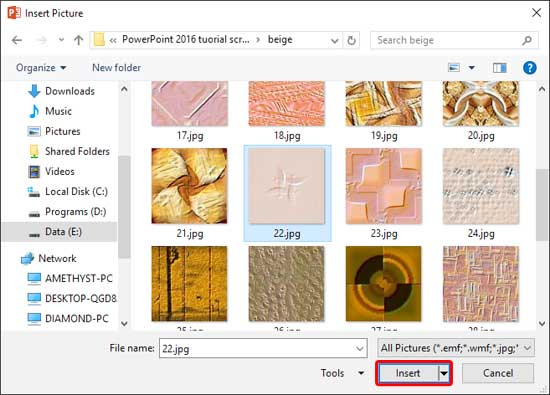Select the 17.jpg thumbnail
550x395 pixels.
pyautogui.click(x=190, y=103)
